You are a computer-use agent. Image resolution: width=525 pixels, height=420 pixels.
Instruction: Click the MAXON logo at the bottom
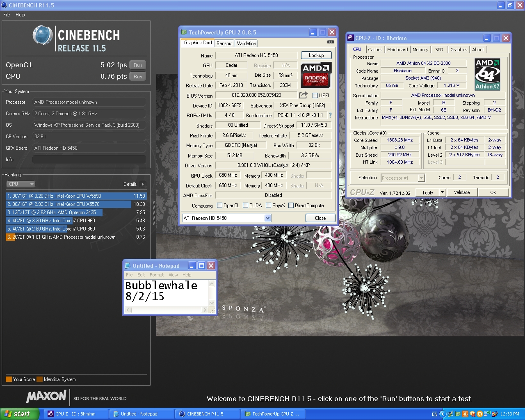coord(46,397)
